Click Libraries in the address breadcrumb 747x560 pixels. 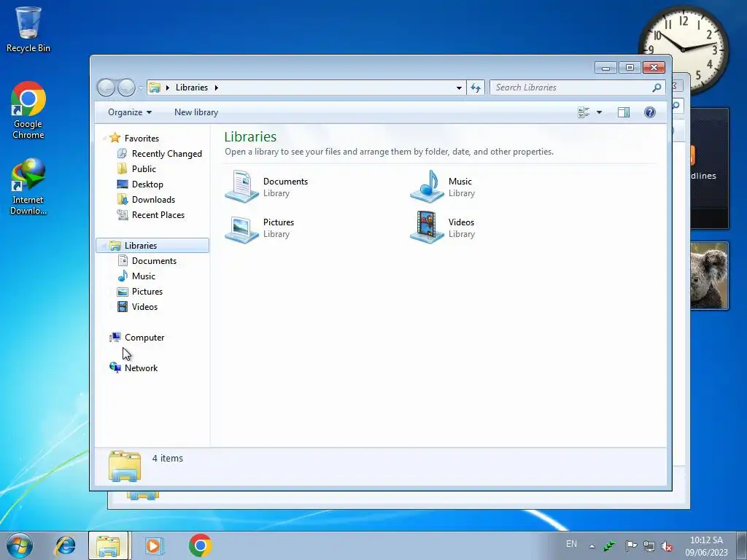pos(192,87)
